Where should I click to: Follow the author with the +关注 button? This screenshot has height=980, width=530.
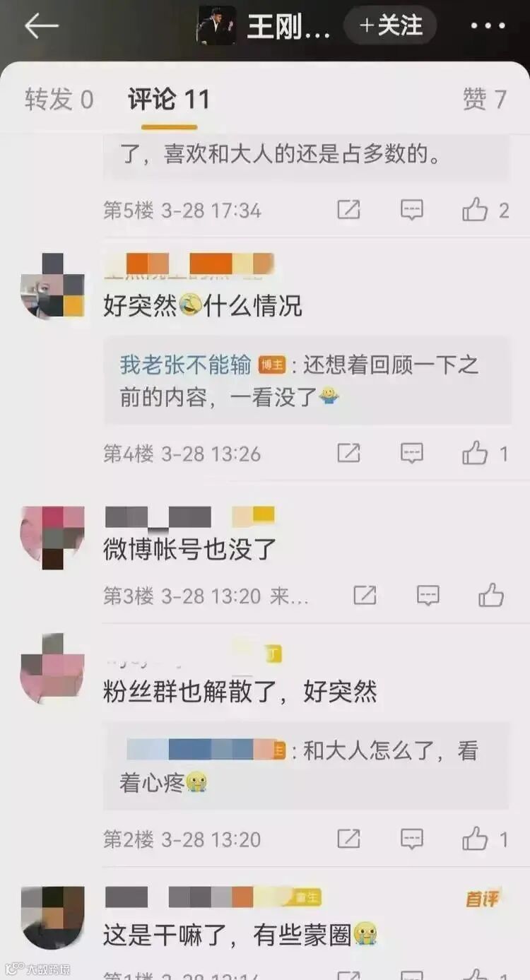click(x=390, y=25)
